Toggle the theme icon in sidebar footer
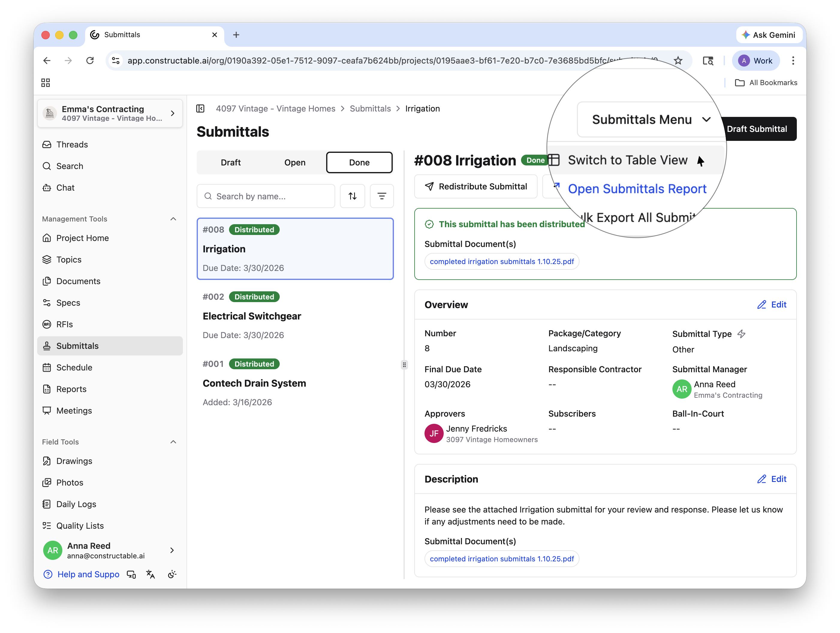The height and width of the screenshot is (633, 840). coord(172,574)
